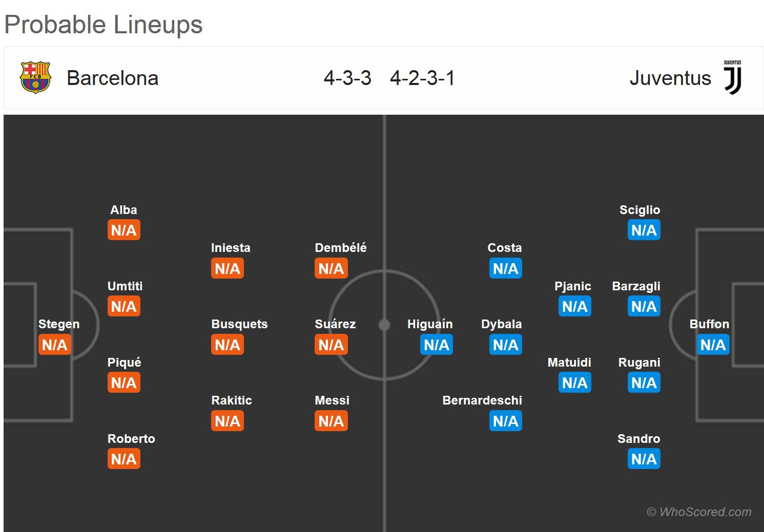Click Iniesta's orange N/A badge
The image size is (764, 532).
pyautogui.click(x=228, y=268)
